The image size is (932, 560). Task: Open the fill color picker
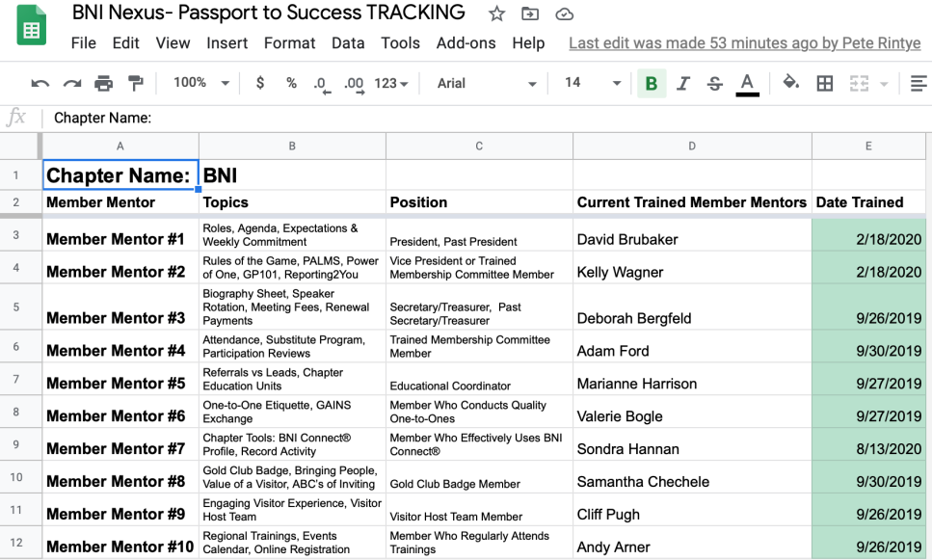pyautogui.click(x=790, y=82)
